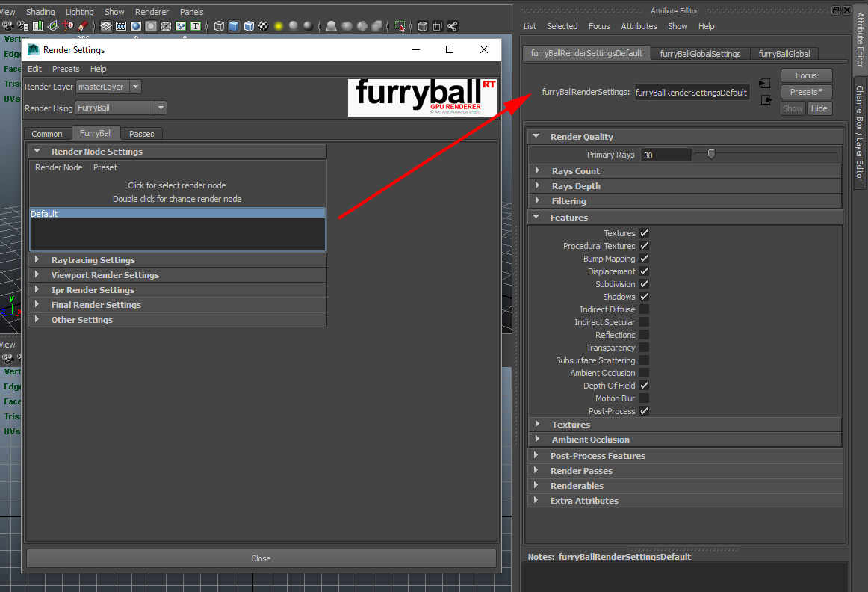The height and width of the screenshot is (592, 868).
Task: Expand the Rays Depth section
Action: pos(685,186)
